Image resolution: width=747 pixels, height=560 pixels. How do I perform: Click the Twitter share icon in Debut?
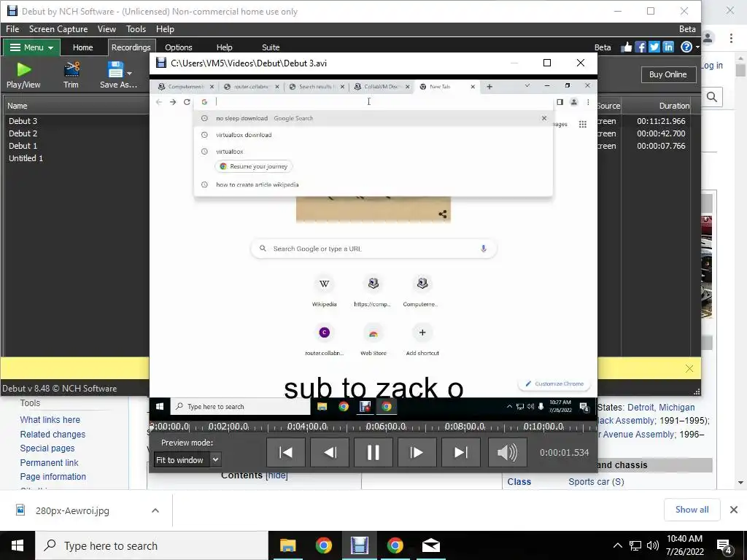coord(654,47)
